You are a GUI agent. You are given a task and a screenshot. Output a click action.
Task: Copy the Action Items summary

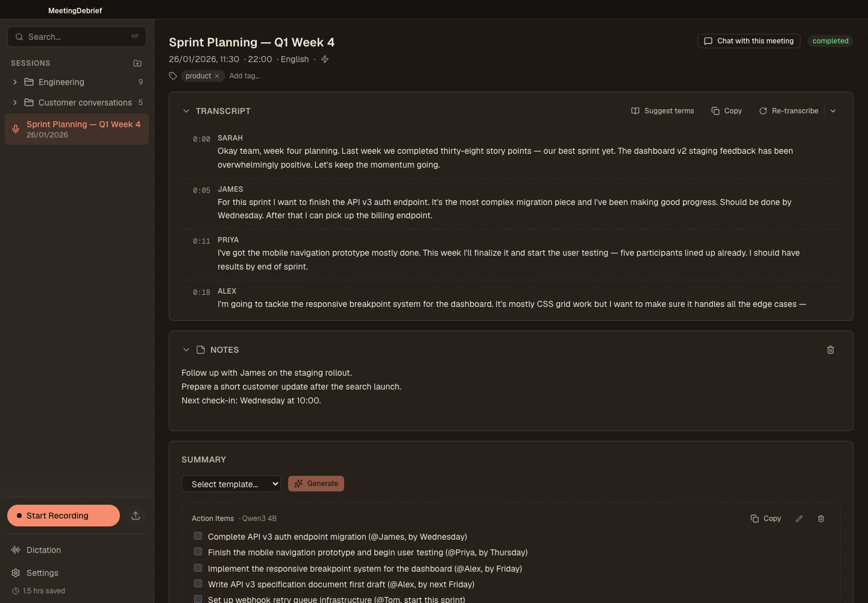point(766,519)
